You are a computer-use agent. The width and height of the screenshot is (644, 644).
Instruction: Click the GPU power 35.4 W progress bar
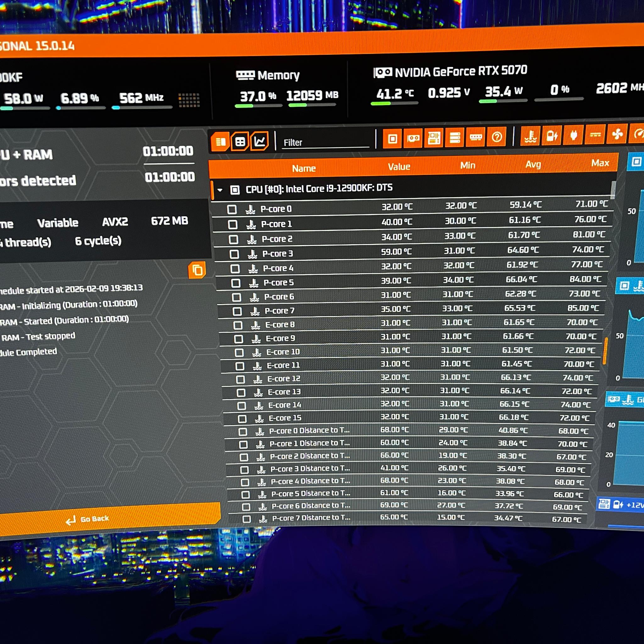pyautogui.click(x=503, y=101)
